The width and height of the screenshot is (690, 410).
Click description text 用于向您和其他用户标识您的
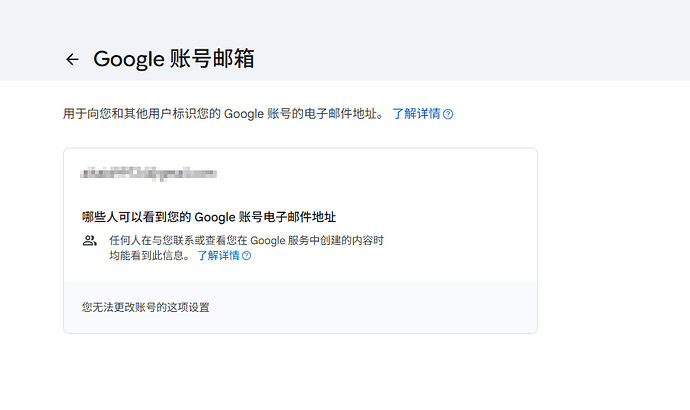tap(142, 114)
